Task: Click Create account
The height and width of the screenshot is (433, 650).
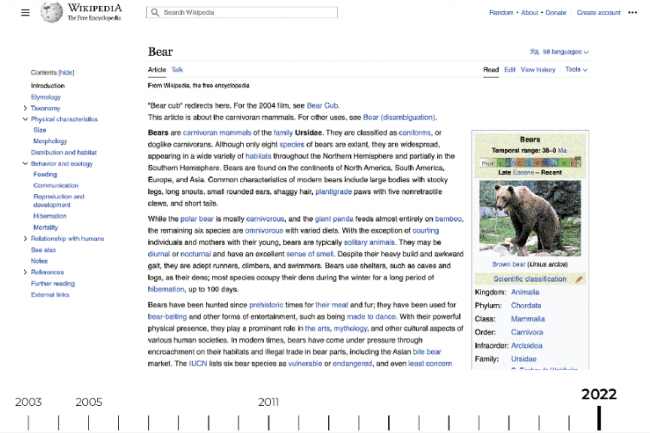Action: (599, 12)
